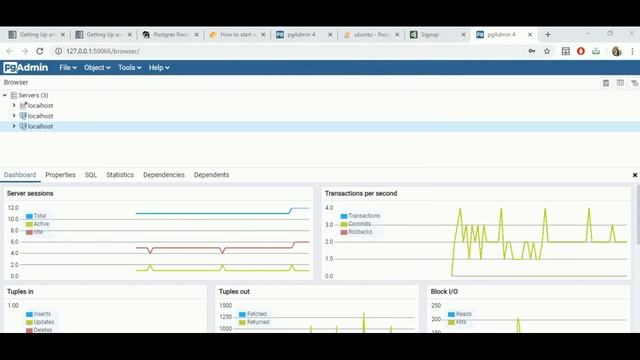Click the Active legend label in Server sessions
Viewport: 640px width, 360px height.
point(42,224)
